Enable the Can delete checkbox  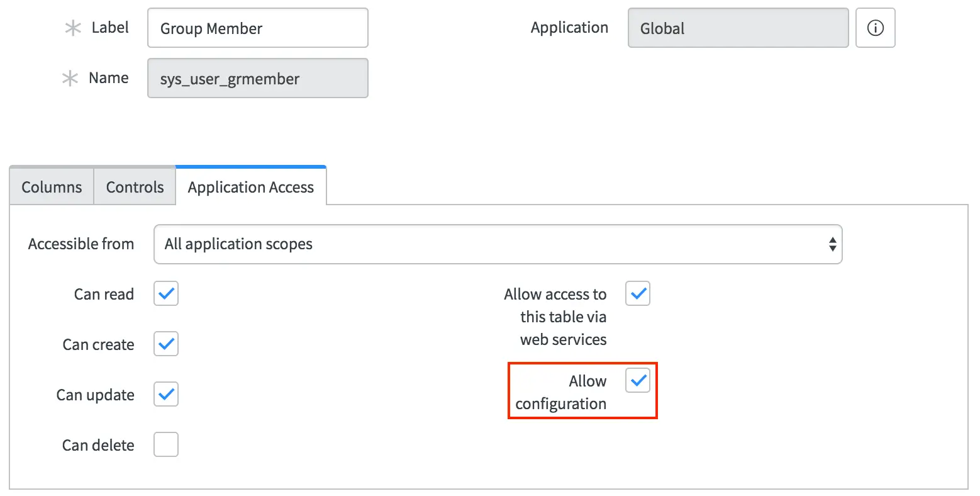(166, 444)
